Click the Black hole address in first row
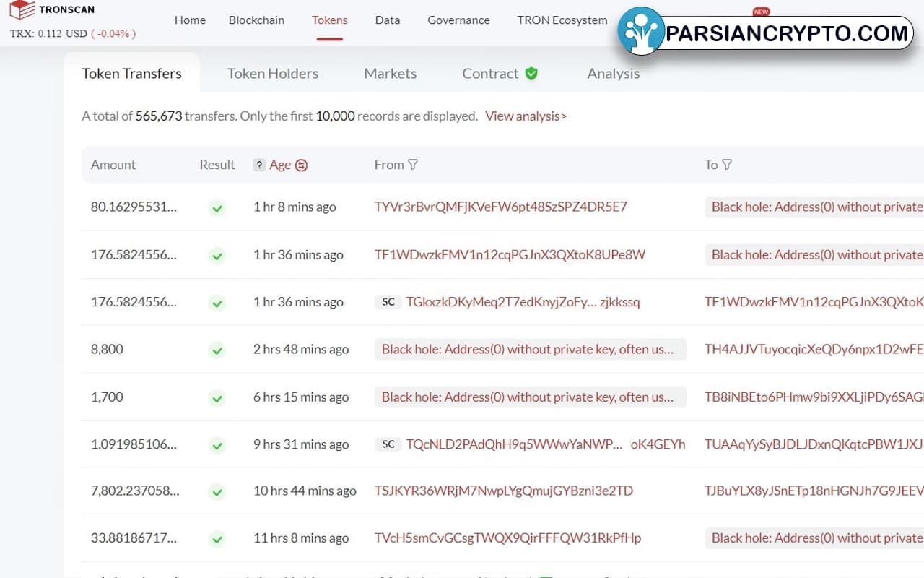This screenshot has width=924, height=578. 814,207
